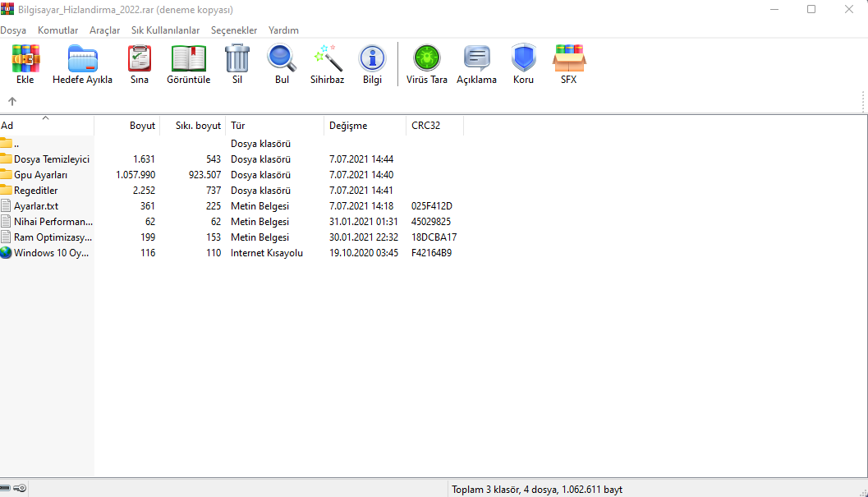Image resolution: width=868 pixels, height=497 pixels.
Task: Click CRC32 value 025F412D
Action: [x=432, y=205]
